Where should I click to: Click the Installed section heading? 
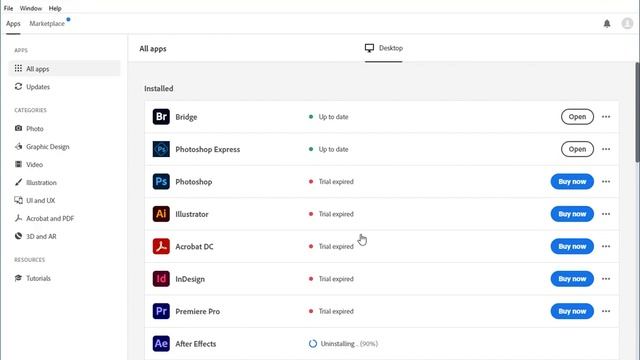158,89
